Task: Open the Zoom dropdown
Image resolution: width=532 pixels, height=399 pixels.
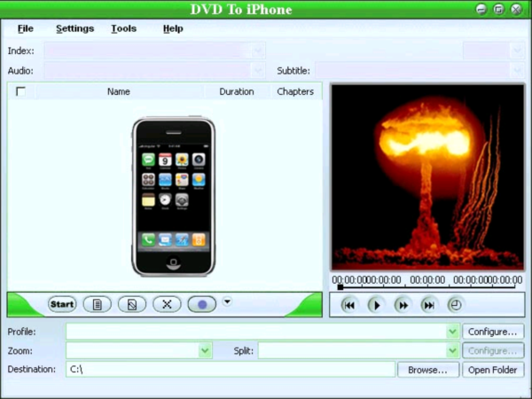Action: (x=206, y=351)
